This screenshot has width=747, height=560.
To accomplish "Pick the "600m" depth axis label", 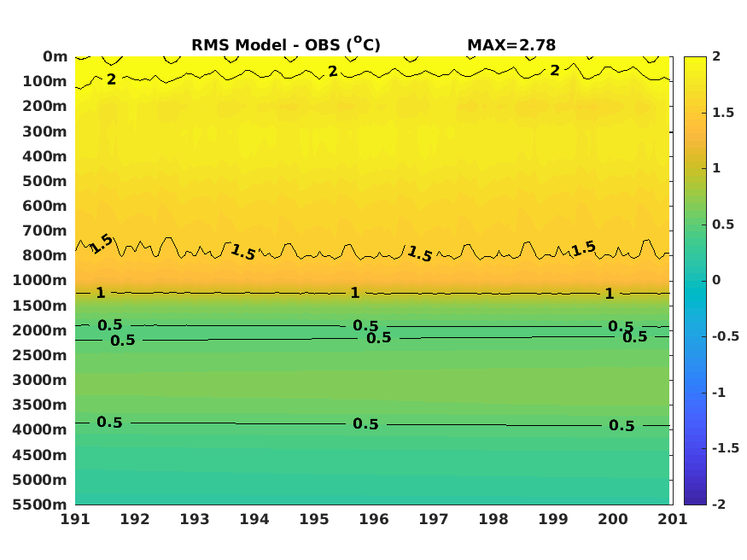I will pyautogui.click(x=44, y=206).
